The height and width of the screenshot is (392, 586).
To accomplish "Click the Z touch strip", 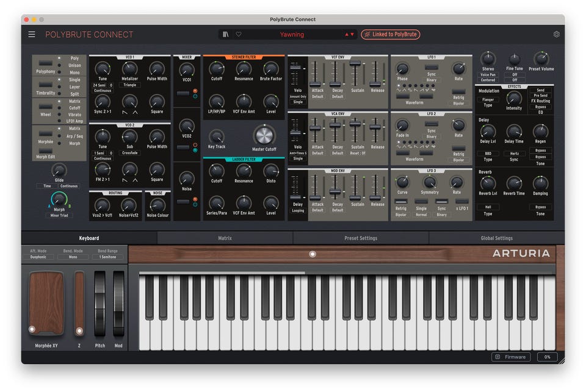I will tap(79, 304).
